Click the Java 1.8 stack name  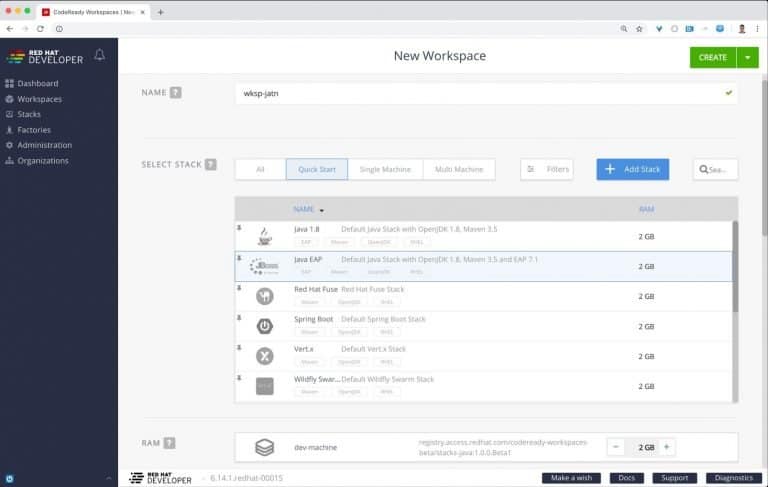[x=307, y=229]
